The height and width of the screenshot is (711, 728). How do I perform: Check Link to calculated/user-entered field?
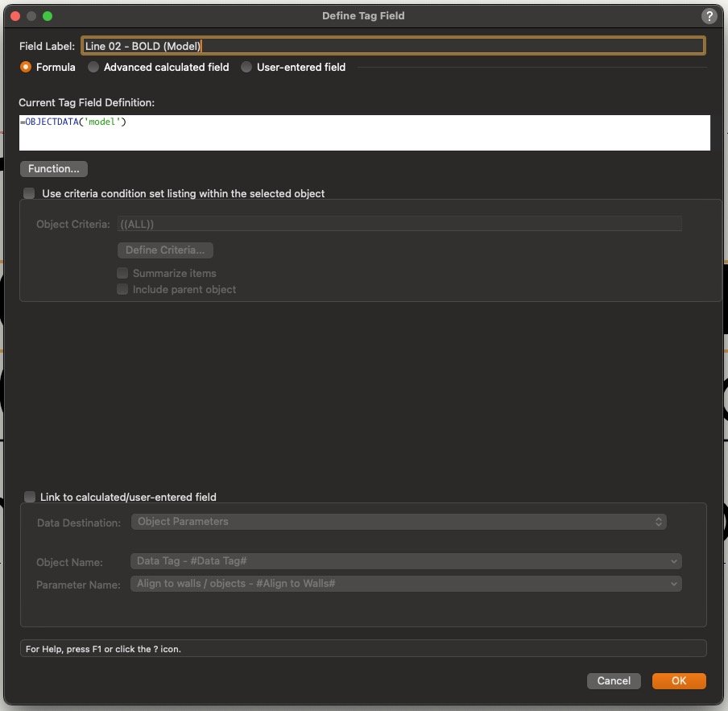point(30,498)
